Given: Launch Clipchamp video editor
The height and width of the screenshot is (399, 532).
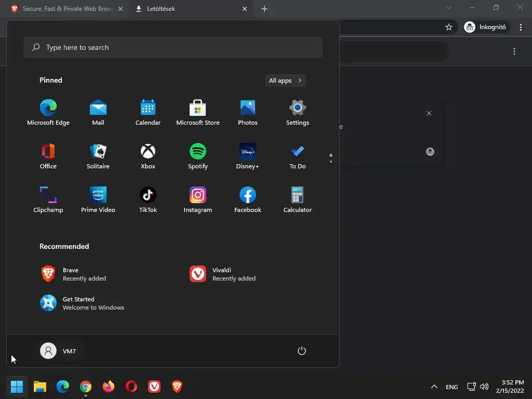Looking at the screenshot, I should click(48, 200).
